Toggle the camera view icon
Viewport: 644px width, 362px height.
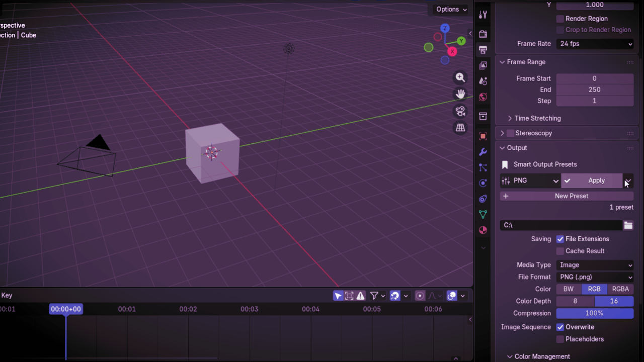460,111
